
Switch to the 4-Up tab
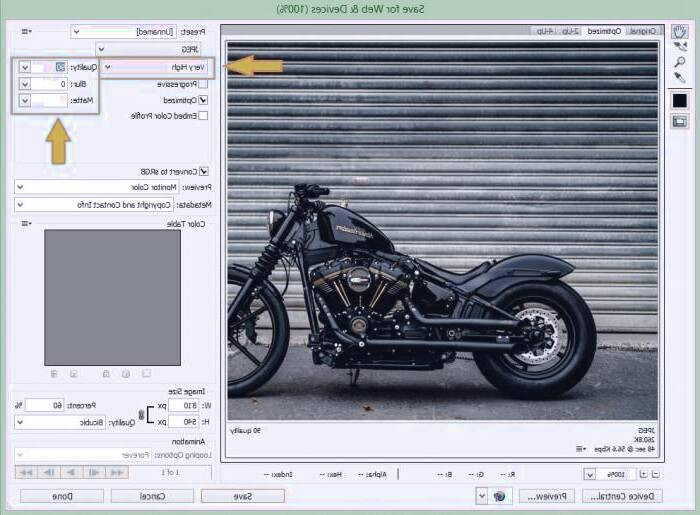pyautogui.click(x=545, y=31)
